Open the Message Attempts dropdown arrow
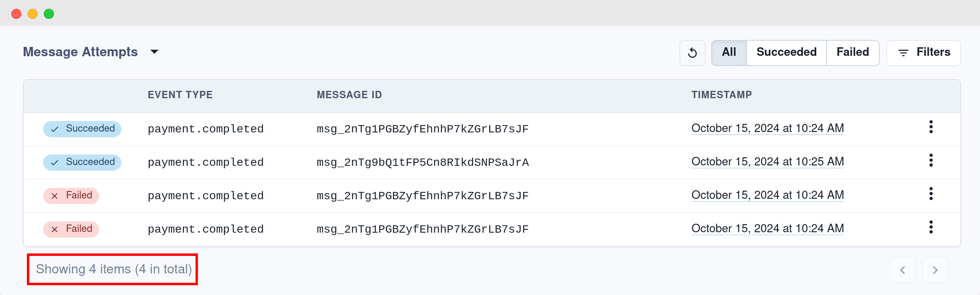This screenshot has width=980, height=295. (155, 52)
